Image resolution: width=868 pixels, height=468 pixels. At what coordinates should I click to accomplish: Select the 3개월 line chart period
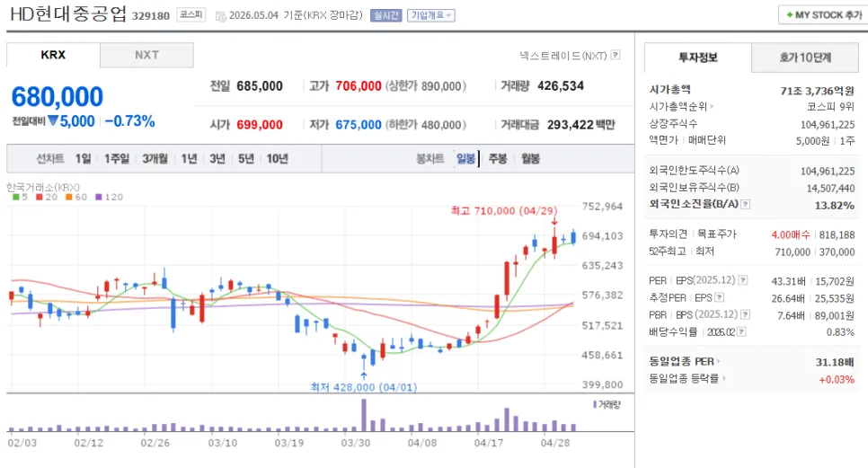click(155, 159)
